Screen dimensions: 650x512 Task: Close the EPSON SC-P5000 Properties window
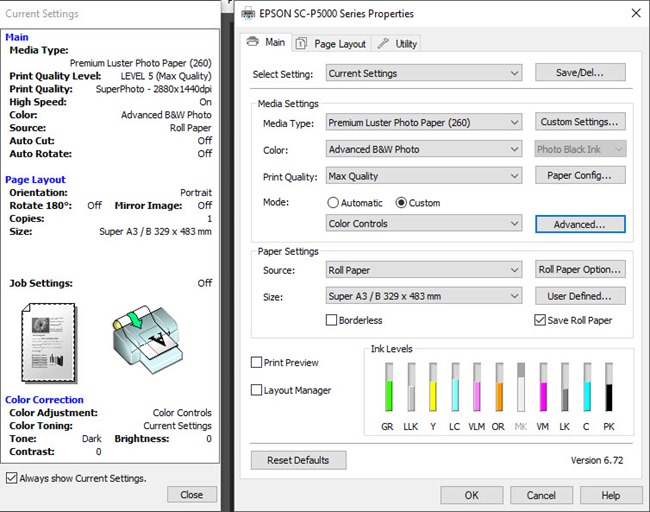point(636,13)
